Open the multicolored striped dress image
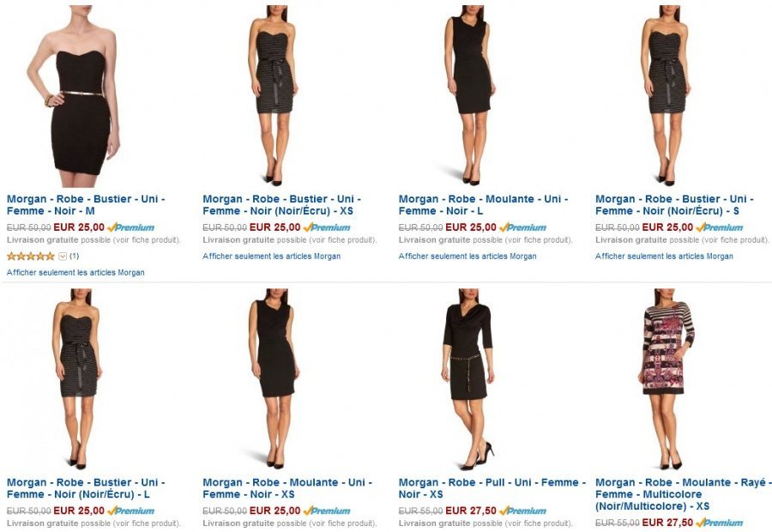The image size is (772, 532). [x=666, y=378]
